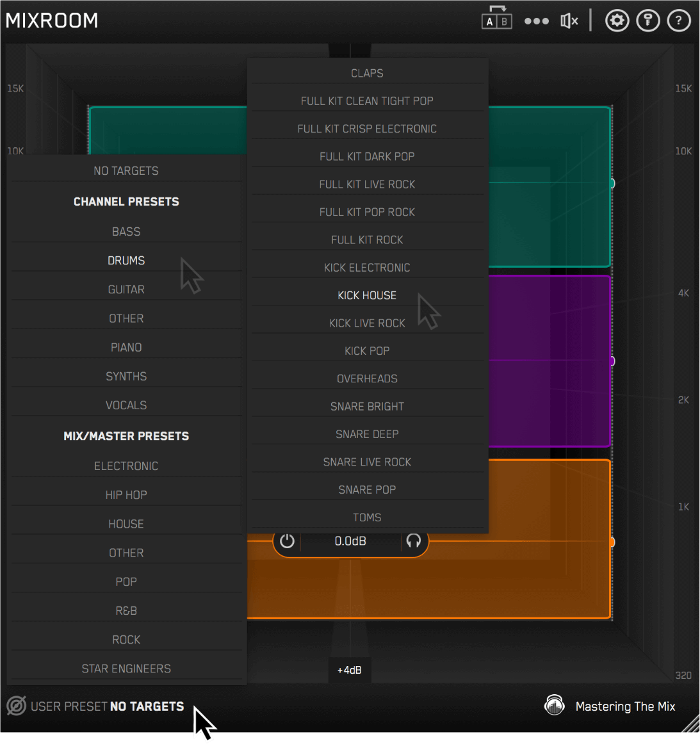
Task: Expand the DRUMS channel preset submenu
Action: (126, 261)
